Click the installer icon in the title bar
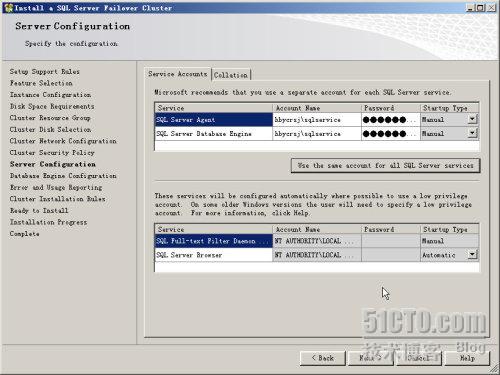 (8, 7)
